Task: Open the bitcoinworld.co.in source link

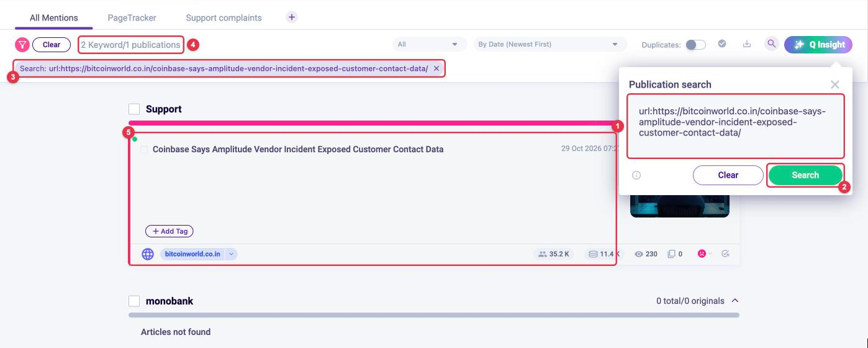Action: (x=192, y=254)
